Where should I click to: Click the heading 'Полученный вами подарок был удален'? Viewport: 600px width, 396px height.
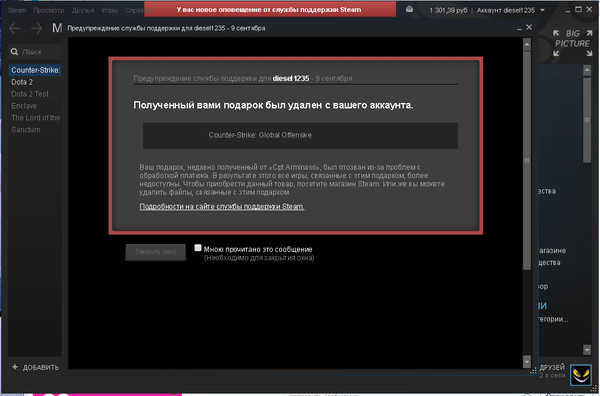pos(273,105)
